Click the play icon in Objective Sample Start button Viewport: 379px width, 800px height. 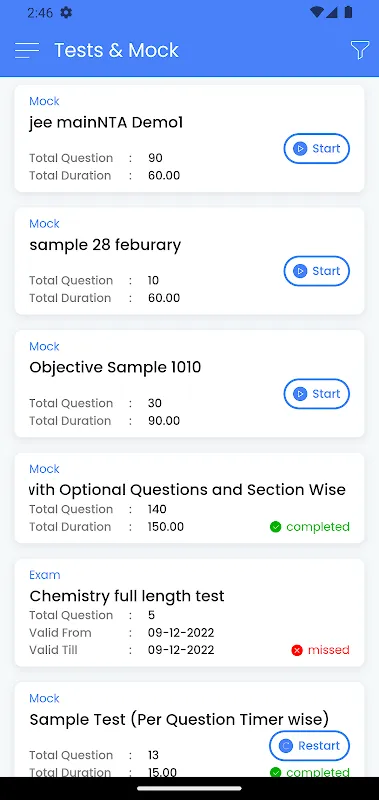300,394
